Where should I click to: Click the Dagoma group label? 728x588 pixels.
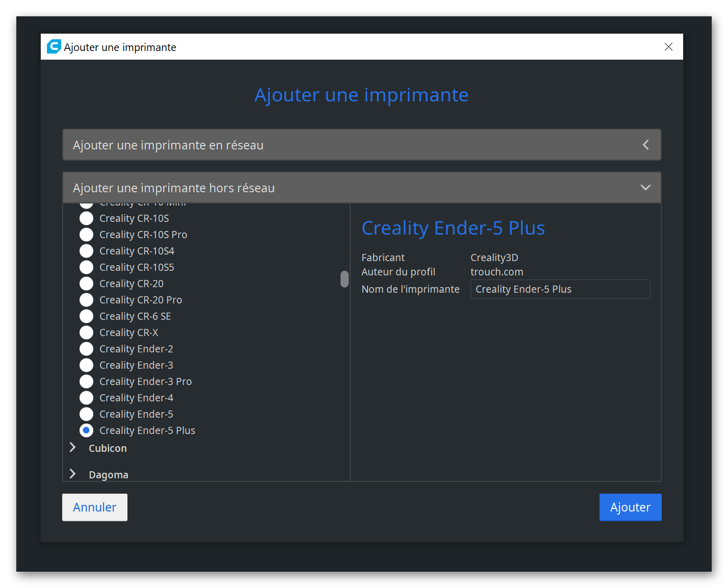click(109, 475)
